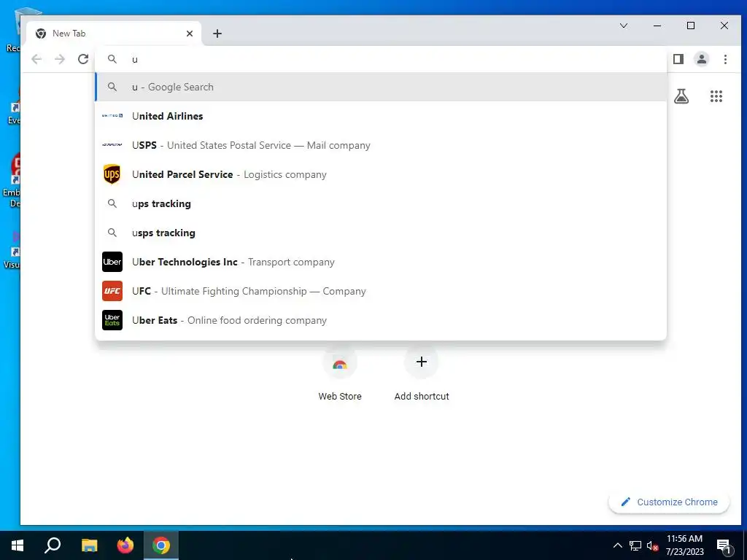Open the Google apps grid

pyautogui.click(x=716, y=96)
